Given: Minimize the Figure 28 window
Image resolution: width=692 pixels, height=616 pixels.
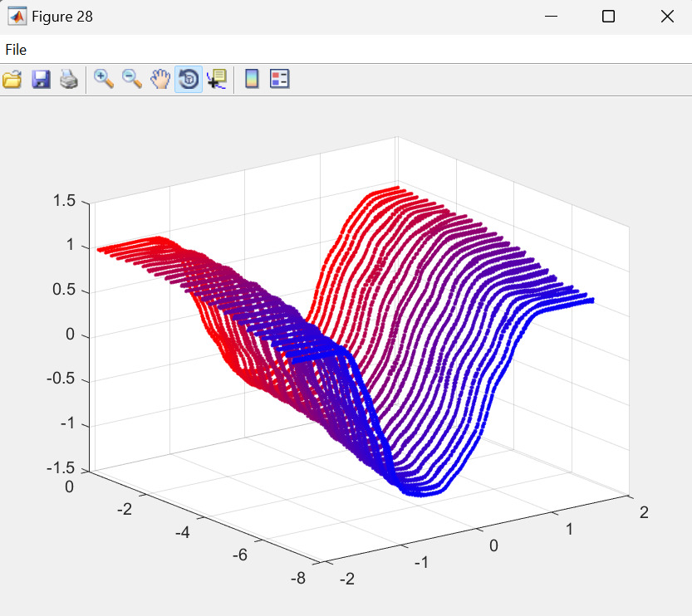Looking at the screenshot, I should click(x=550, y=17).
